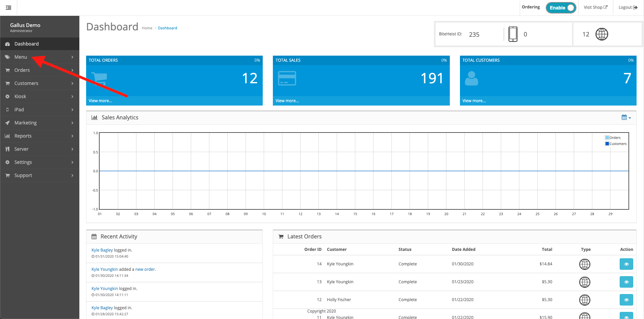Click the Recent Activity calendar icon
Screen dimensions: 644x319
[94, 237]
